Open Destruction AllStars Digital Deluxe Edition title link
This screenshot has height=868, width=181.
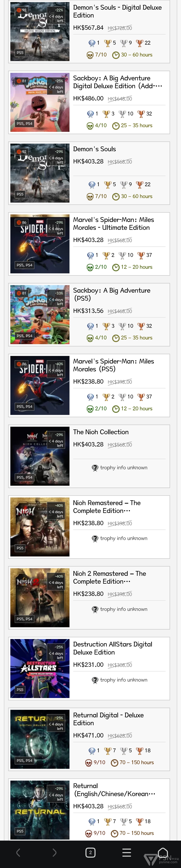tap(112, 648)
